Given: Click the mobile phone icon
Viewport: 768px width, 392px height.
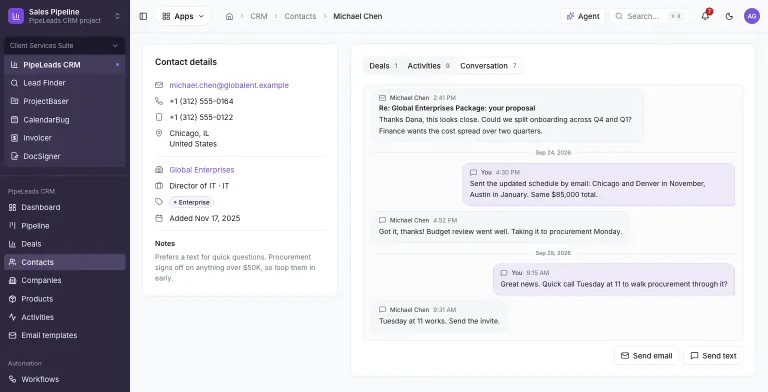Looking at the screenshot, I should (159, 117).
